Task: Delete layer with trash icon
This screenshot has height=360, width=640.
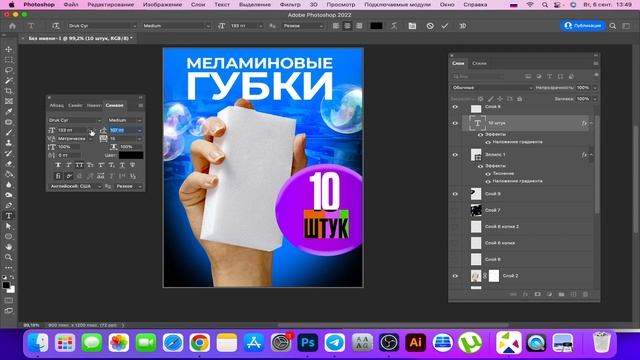Action: click(585, 294)
